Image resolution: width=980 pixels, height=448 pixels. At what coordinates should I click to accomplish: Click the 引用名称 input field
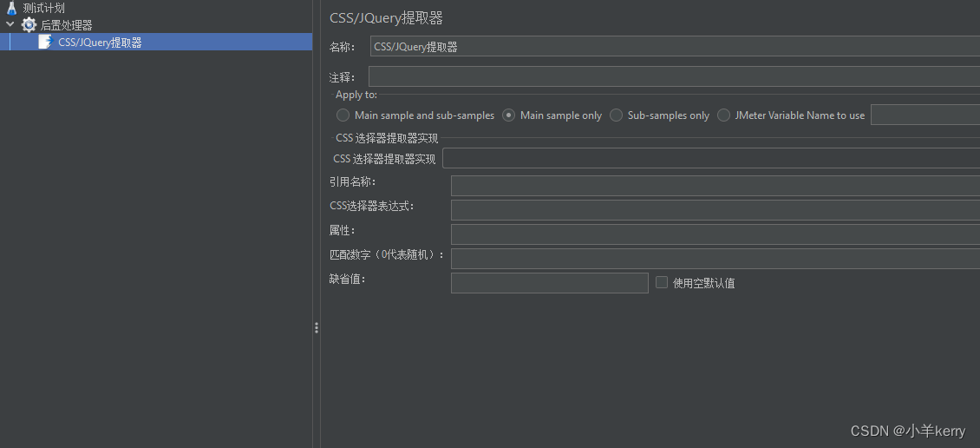[x=715, y=186]
